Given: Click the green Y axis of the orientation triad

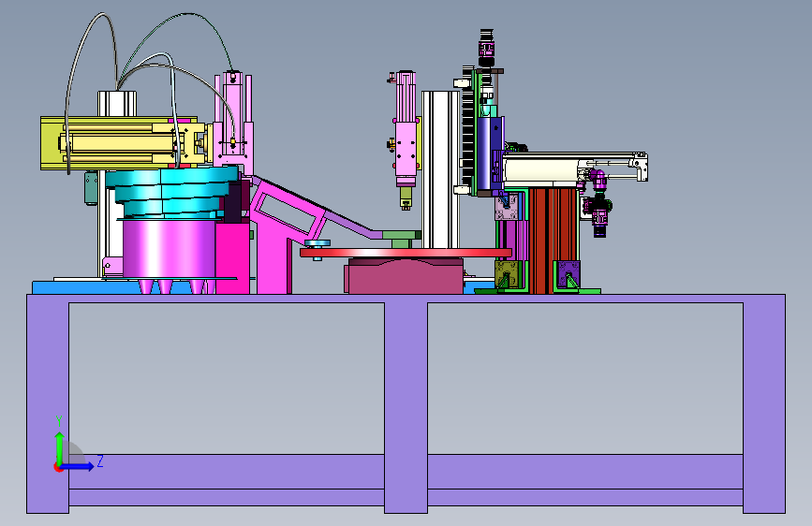Looking at the screenshot, I should [60, 448].
